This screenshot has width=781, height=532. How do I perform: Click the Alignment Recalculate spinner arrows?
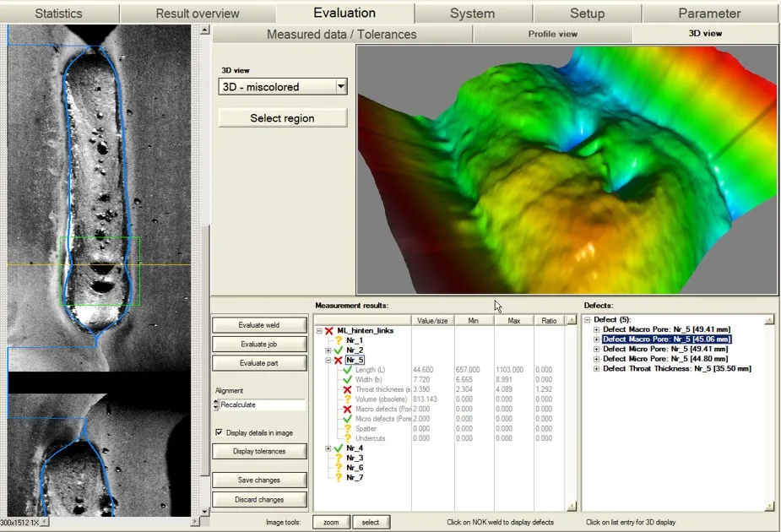coord(215,405)
